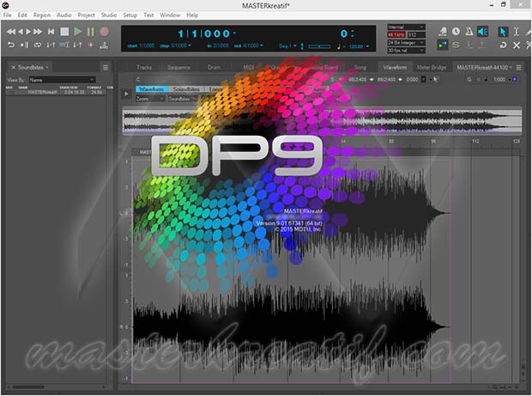Viewport: 532px width, 396px height.
Task: Switch to the Meter Bridge tab
Action: (432, 67)
